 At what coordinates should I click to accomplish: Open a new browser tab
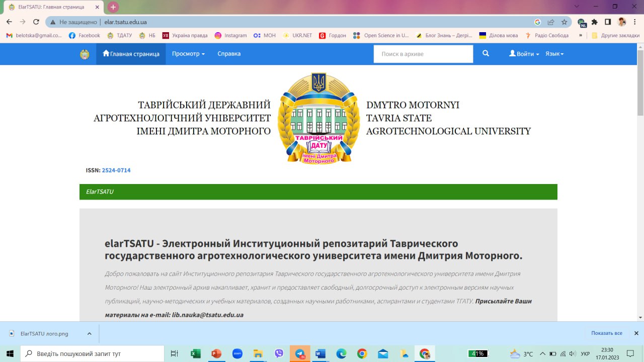(113, 7)
